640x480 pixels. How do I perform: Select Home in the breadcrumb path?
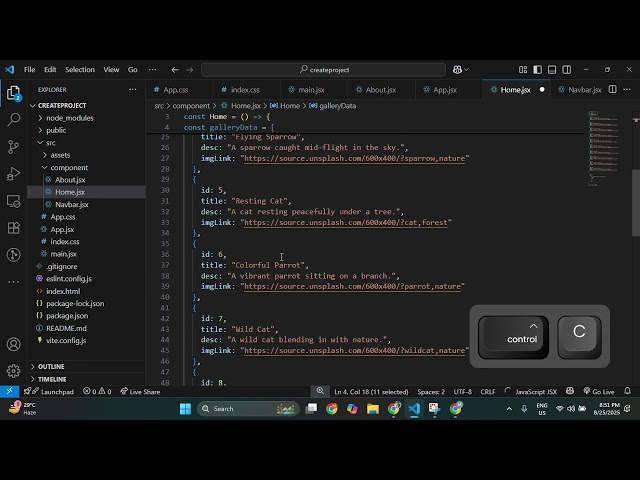290,106
